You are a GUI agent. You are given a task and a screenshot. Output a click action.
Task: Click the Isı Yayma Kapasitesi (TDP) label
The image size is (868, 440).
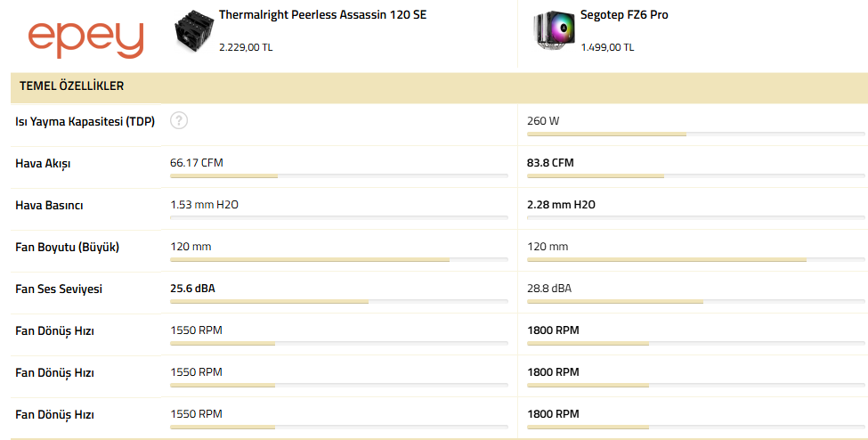pyautogui.click(x=85, y=121)
